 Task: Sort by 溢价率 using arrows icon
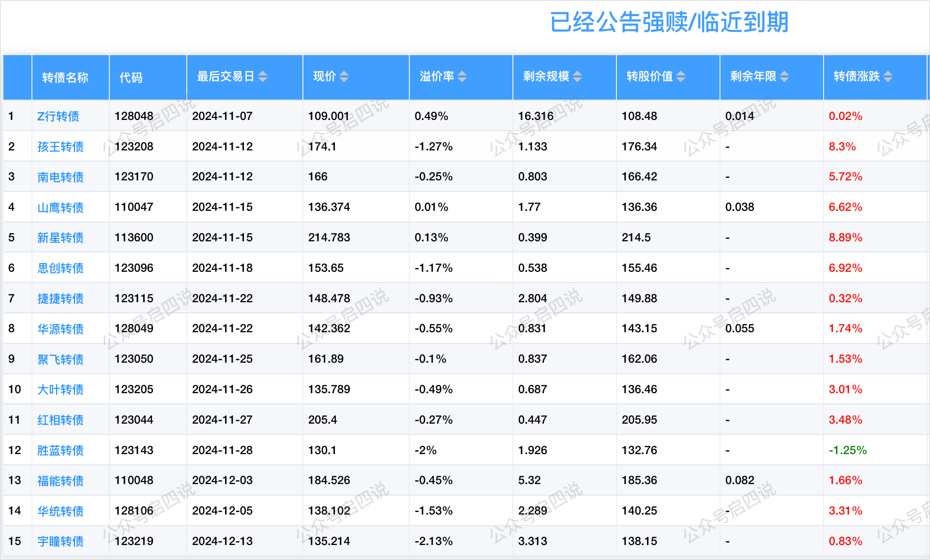[462, 76]
